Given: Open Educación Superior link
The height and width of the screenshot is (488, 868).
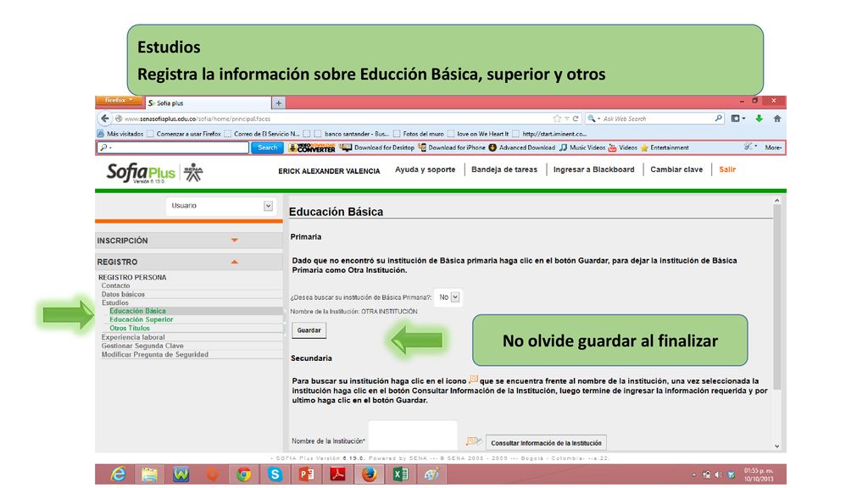Looking at the screenshot, I should coord(142,319).
